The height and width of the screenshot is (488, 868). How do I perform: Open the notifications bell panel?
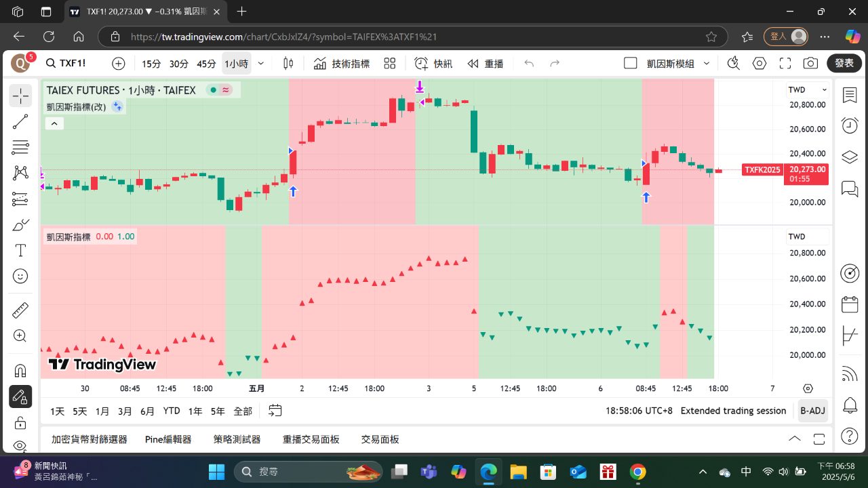pos(850,405)
